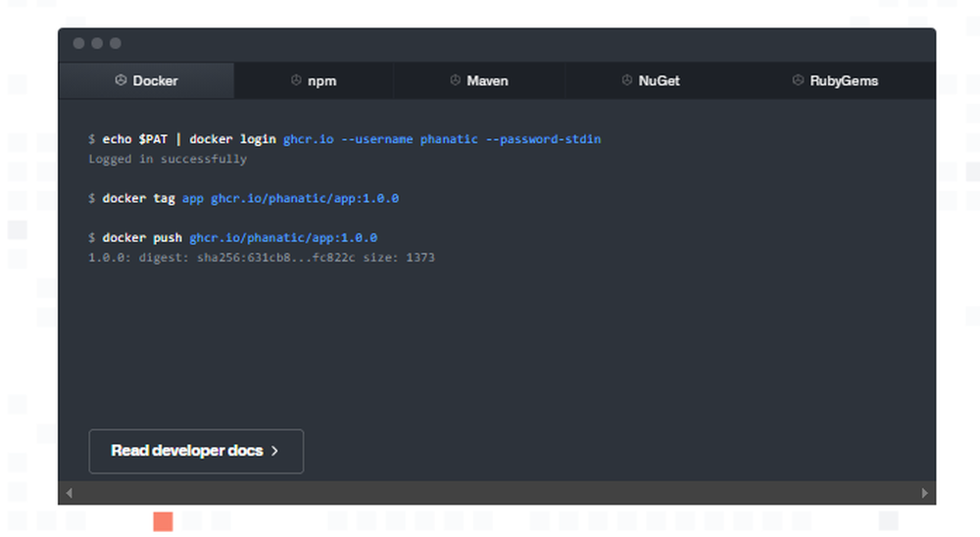
Task: Click the package icon beside Docker
Action: click(x=121, y=80)
